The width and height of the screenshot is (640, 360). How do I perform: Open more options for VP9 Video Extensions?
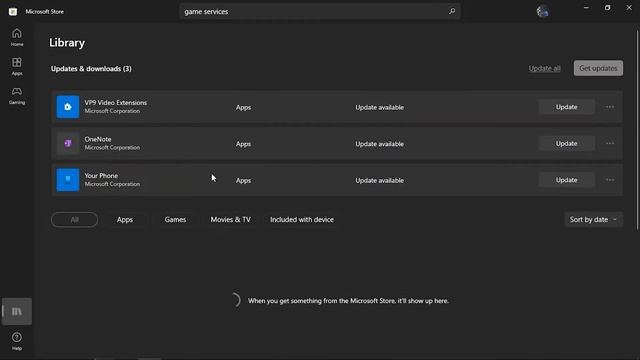click(x=610, y=107)
